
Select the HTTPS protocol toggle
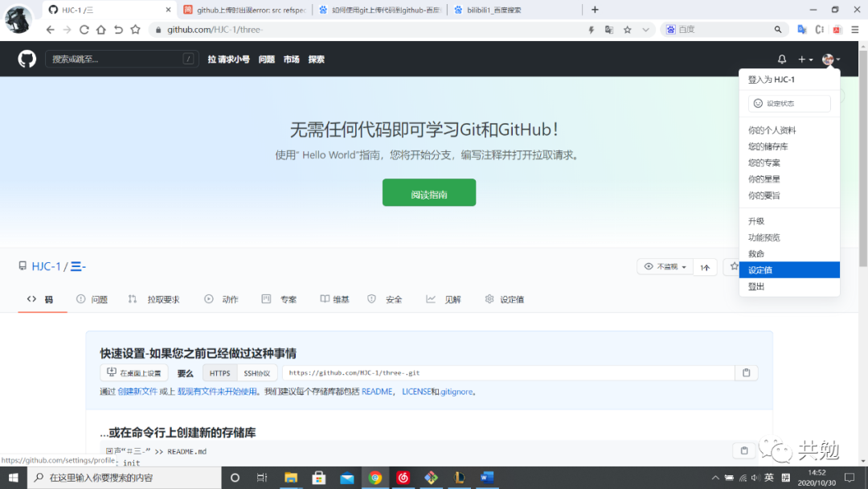(x=219, y=372)
